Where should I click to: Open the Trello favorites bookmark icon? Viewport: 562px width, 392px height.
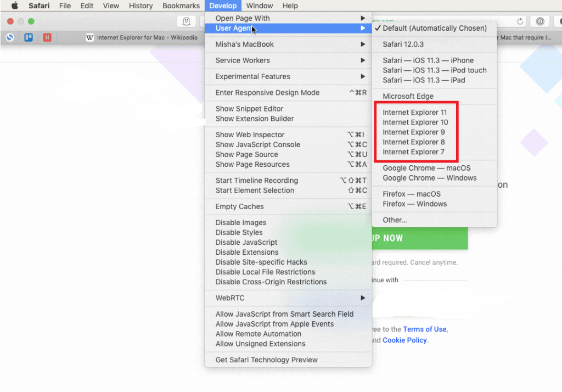pos(29,37)
